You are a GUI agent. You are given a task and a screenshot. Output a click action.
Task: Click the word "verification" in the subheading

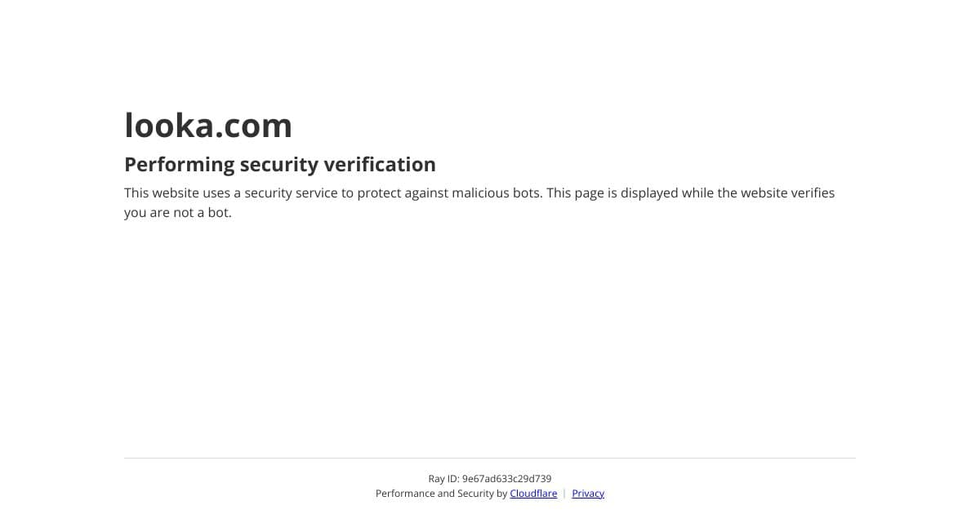coord(380,165)
